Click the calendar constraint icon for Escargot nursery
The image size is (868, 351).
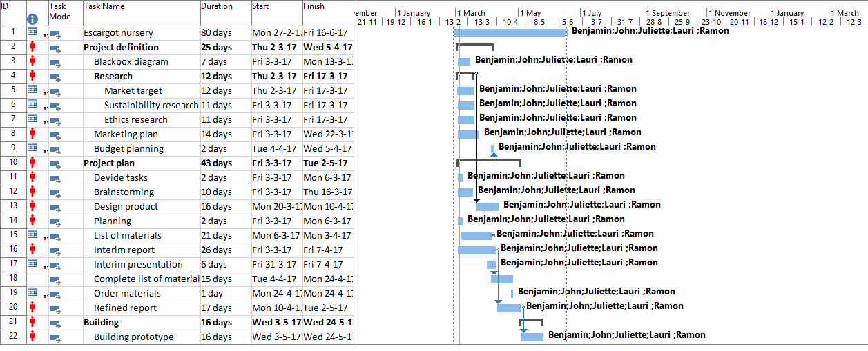pos(32,32)
